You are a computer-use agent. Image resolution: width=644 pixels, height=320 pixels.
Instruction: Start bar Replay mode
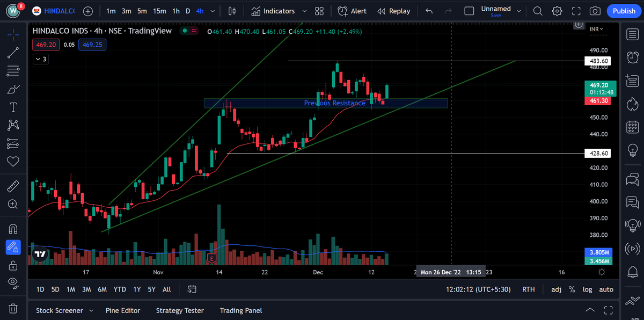pos(393,11)
